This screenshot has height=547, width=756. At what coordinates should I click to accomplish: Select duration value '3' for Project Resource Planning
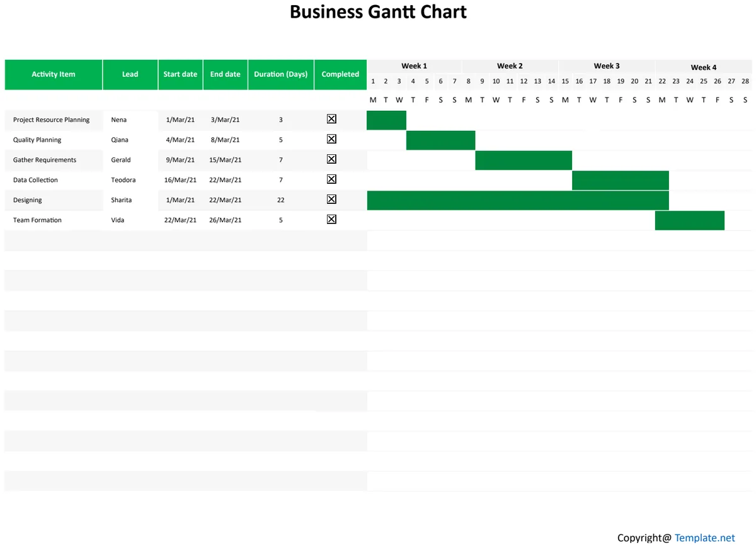click(281, 120)
